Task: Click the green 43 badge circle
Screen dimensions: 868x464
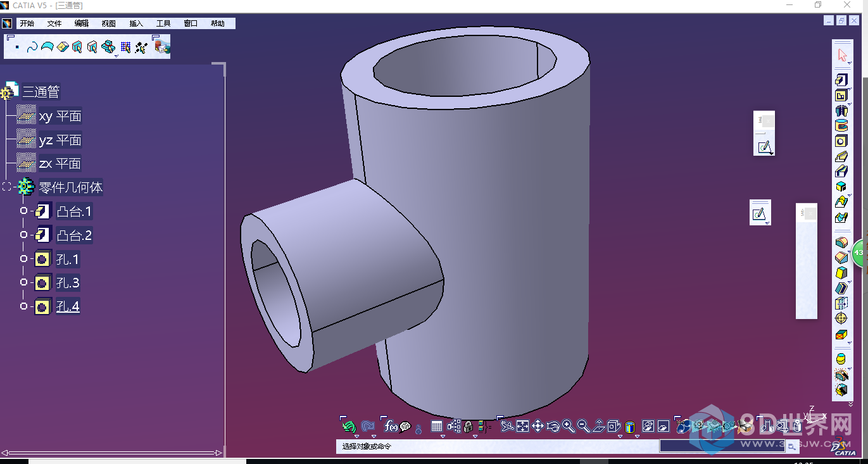Action: point(859,253)
